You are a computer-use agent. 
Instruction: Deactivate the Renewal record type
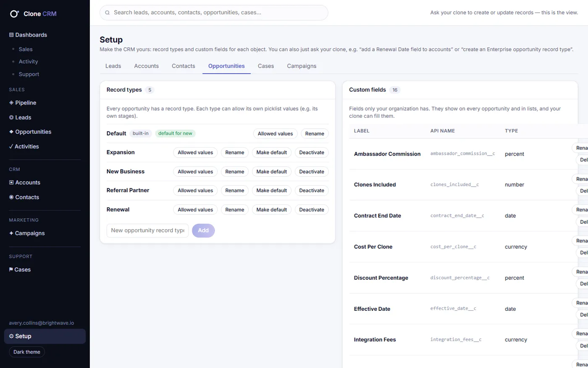pyautogui.click(x=312, y=210)
